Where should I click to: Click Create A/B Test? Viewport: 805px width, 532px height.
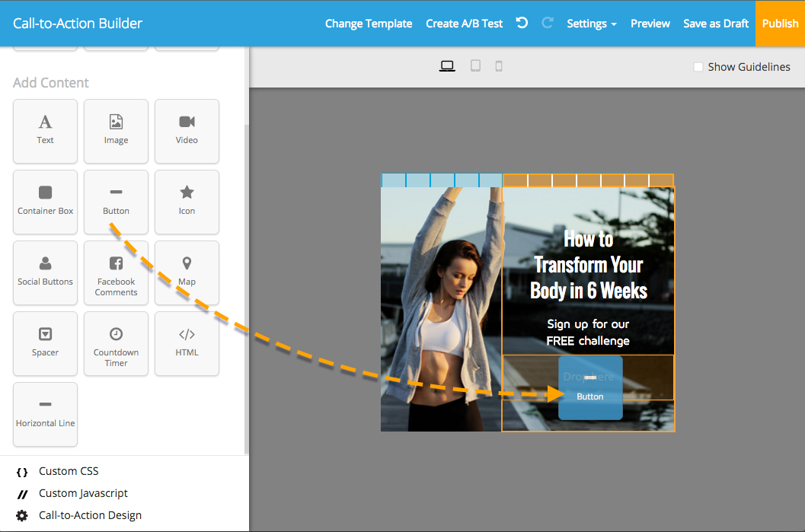464,24
